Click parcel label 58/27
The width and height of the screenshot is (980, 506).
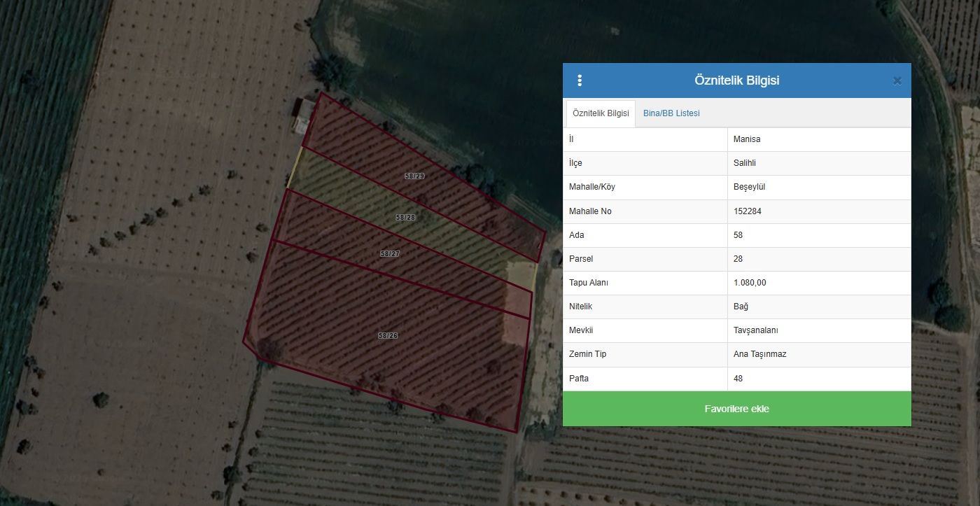(x=390, y=254)
